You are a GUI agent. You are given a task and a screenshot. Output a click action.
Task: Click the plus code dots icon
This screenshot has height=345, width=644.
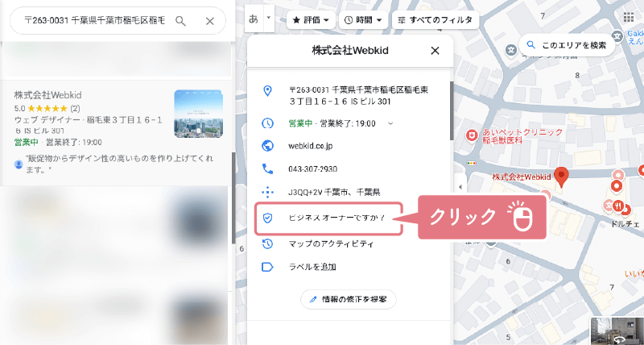(267, 192)
